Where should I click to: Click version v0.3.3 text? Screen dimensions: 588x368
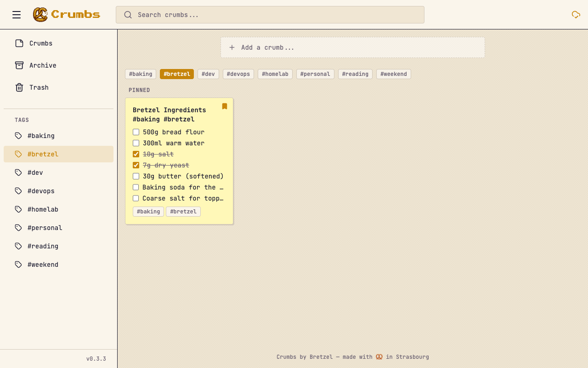coord(96,359)
